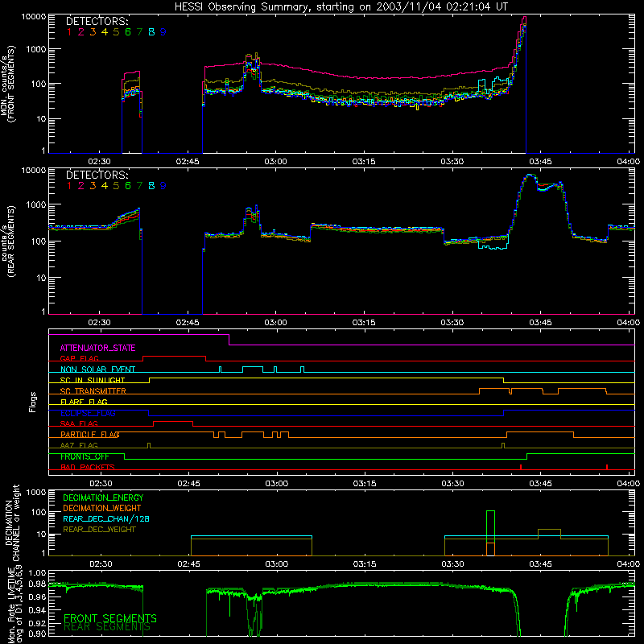Select detector 6 in front segments legend
This screenshot has width=644, height=644.
tap(128, 32)
